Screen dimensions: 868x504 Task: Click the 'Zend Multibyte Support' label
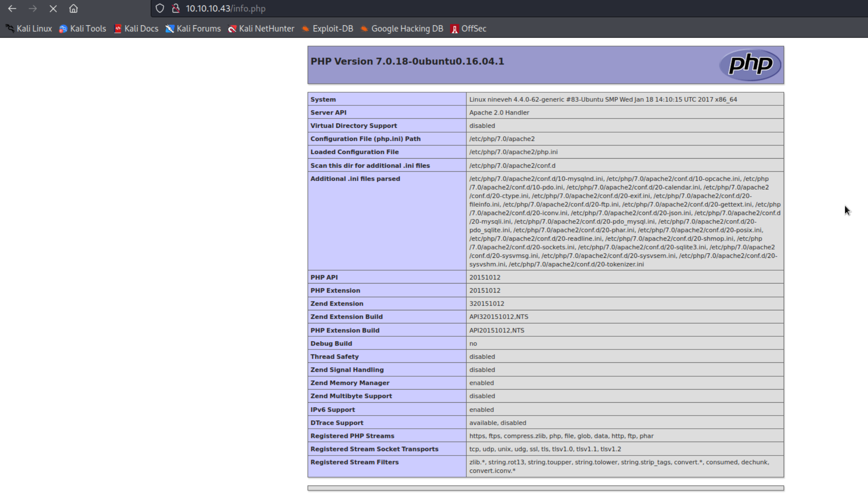351,396
